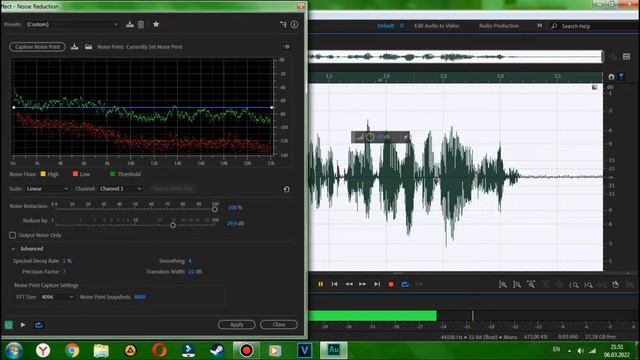Fast forward in the editor transport
The image size is (640, 360).
[362, 284]
